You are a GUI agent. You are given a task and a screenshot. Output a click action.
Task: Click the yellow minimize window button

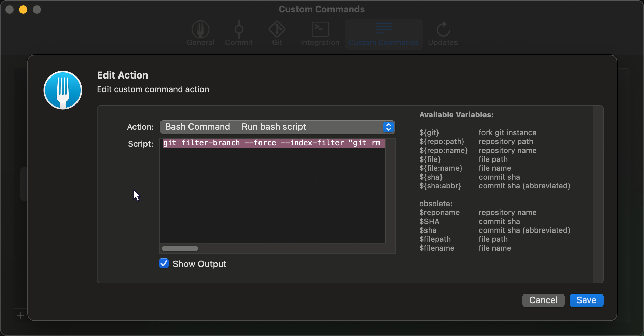[x=23, y=10]
